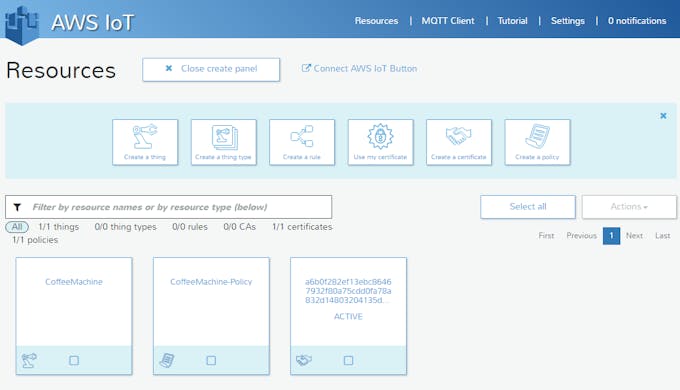This screenshot has width=680, height=390.
Task: Tick the CoffeeMachine card checkbox
Action: tap(74, 361)
